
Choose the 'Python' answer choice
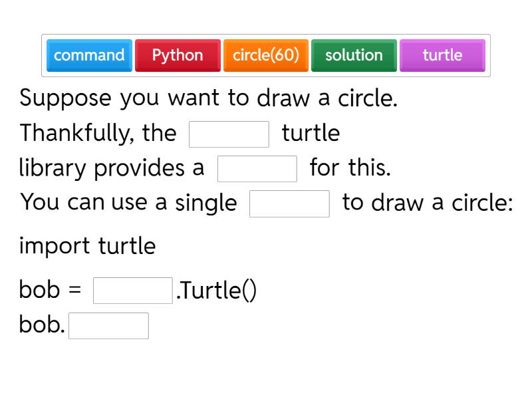[x=177, y=56]
